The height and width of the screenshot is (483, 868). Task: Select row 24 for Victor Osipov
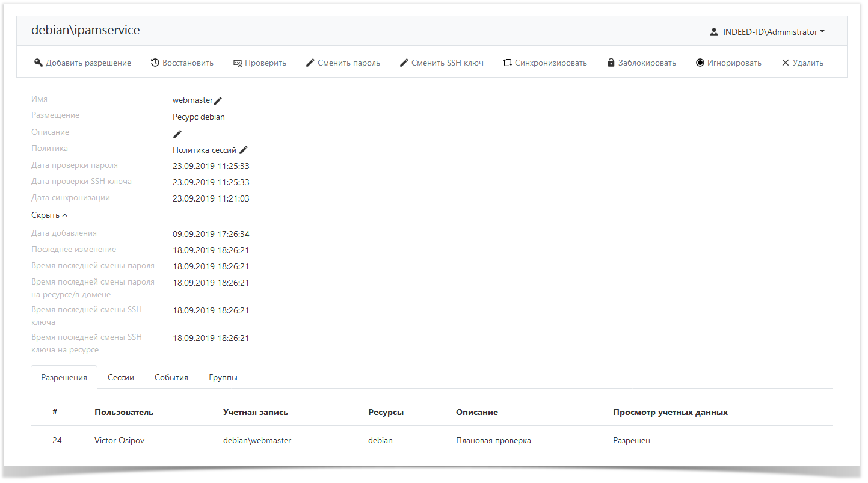tap(57, 440)
